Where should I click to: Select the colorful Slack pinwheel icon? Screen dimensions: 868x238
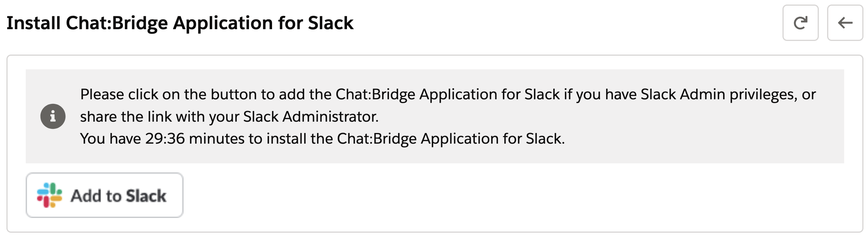pos(50,195)
